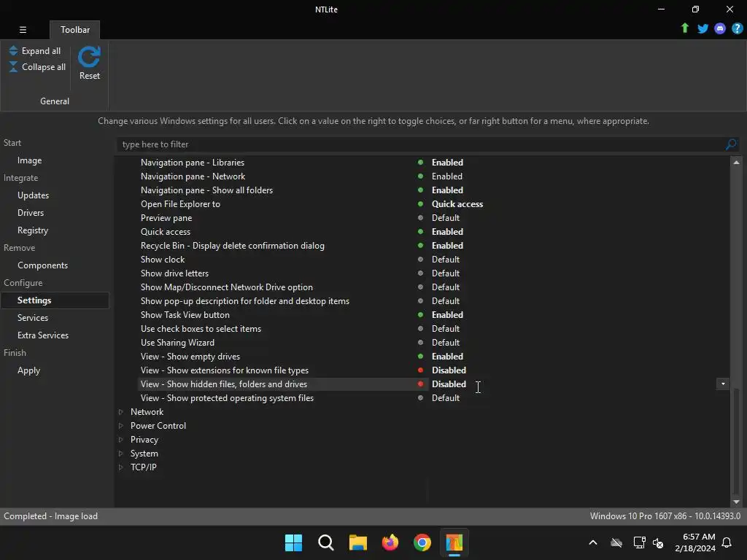The image size is (747, 560).
Task: Open the notifications bell icon
Action: click(727, 542)
